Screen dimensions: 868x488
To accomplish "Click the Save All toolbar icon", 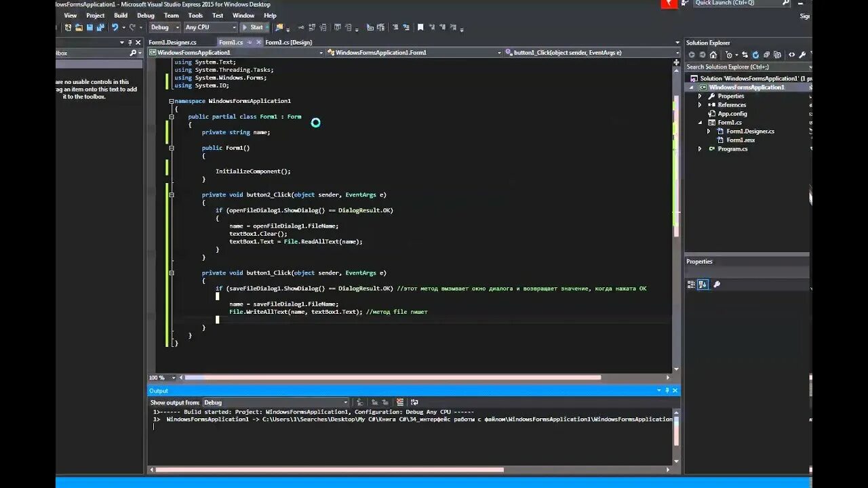I will [100, 28].
